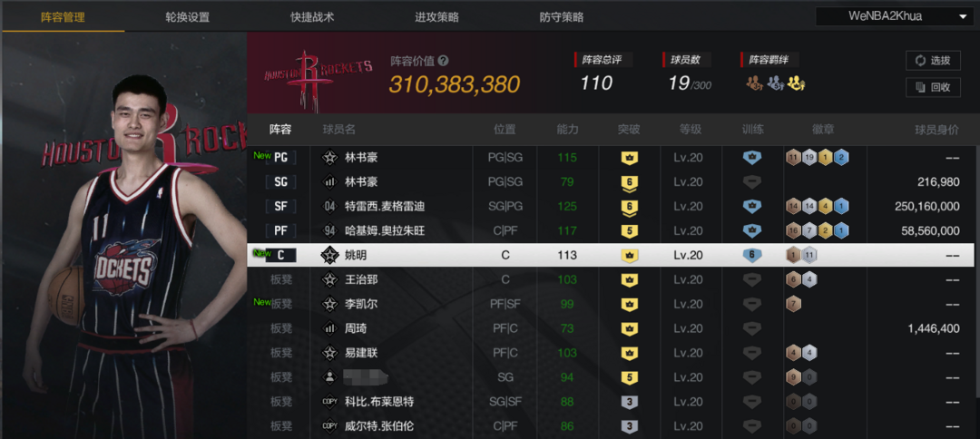This screenshot has width=980, height=439.
Task: Open the WeNBA2Khua account dropdown
Action: coord(894,16)
